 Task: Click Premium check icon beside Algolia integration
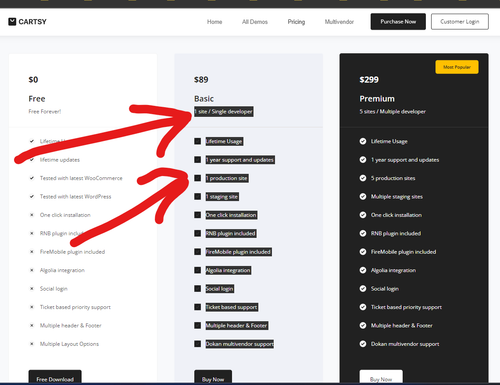(x=363, y=270)
